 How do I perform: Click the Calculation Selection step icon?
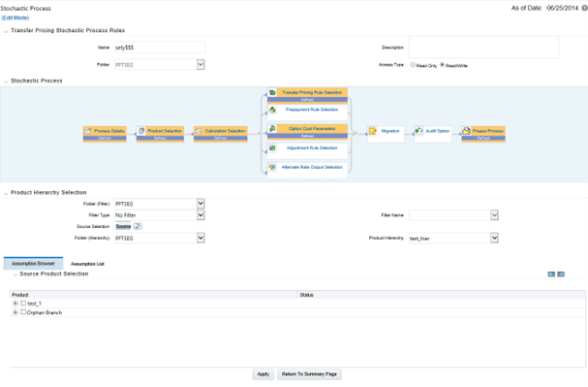[x=199, y=131]
